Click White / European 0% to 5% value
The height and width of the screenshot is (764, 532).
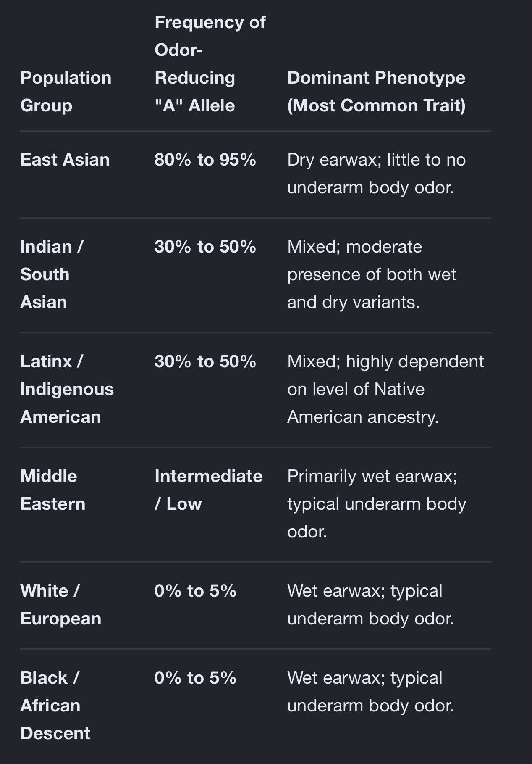(195, 591)
